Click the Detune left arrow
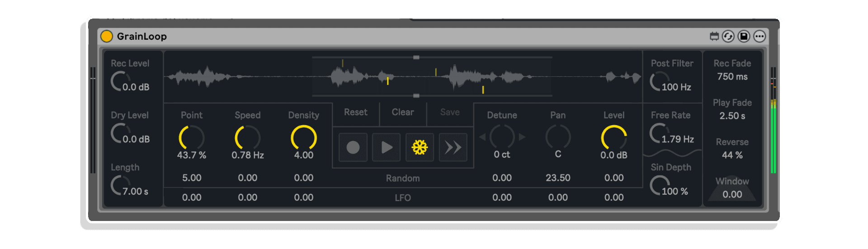 pyautogui.click(x=482, y=137)
